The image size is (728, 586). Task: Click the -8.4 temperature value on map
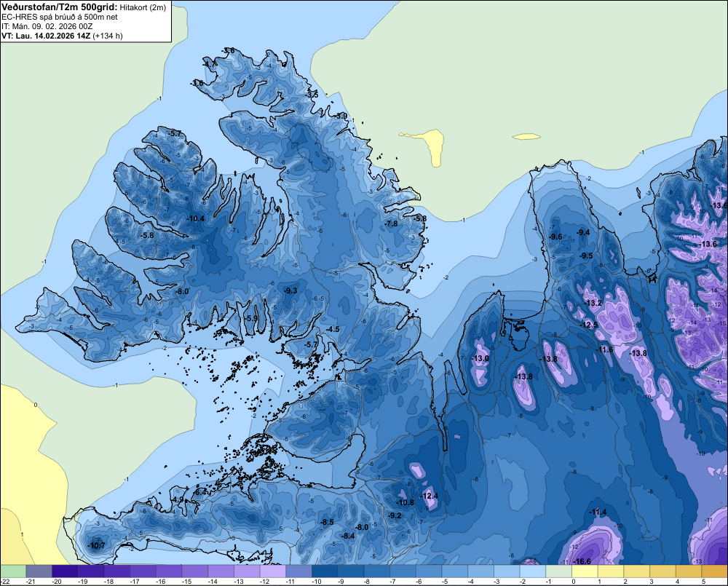(x=348, y=536)
